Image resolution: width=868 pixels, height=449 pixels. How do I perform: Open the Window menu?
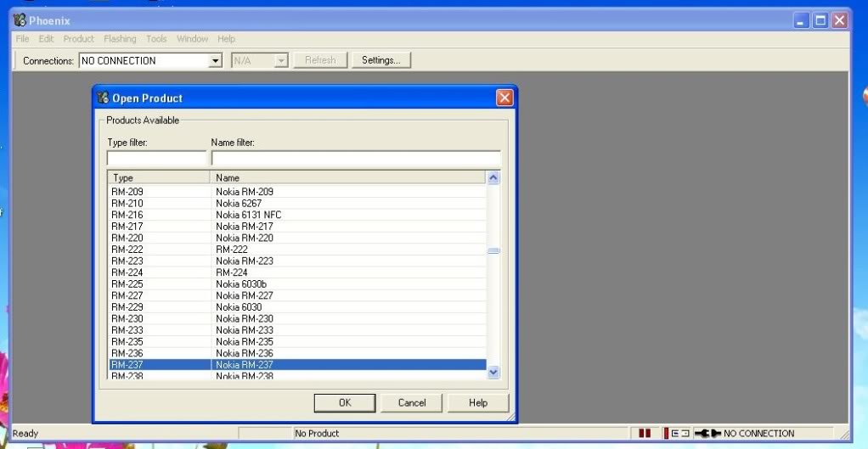click(192, 39)
